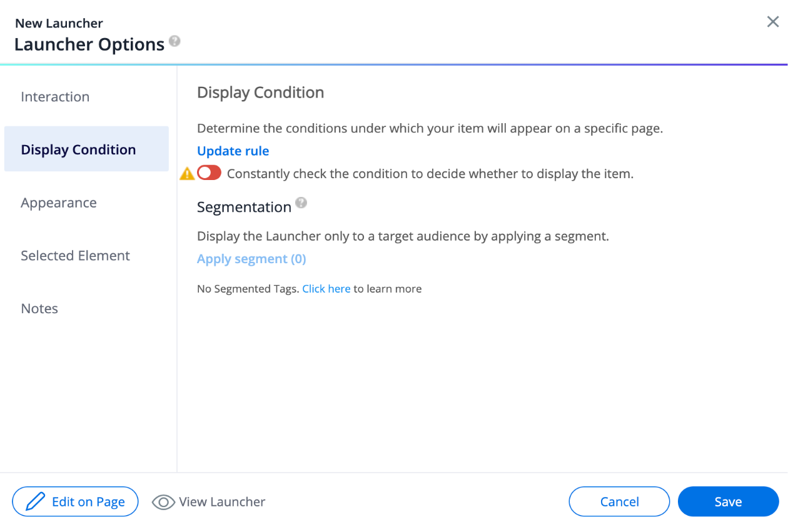
Task: Select the Appearance tab
Action: tap(59, 203)
